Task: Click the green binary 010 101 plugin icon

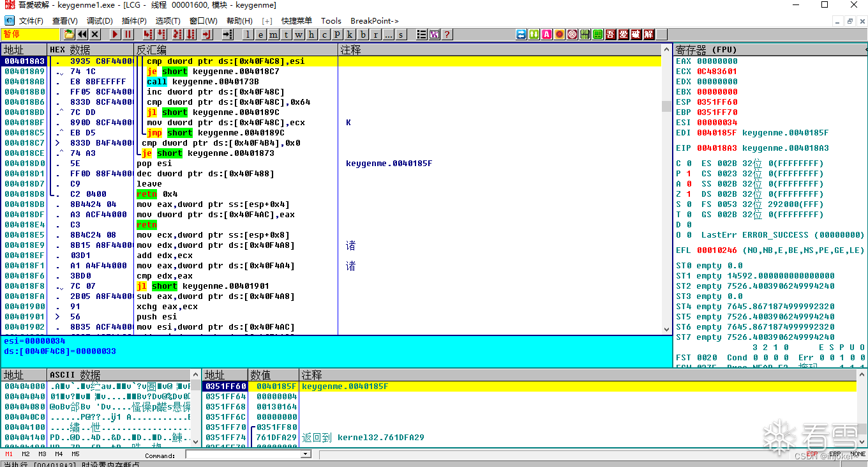Action: [585, 34]
